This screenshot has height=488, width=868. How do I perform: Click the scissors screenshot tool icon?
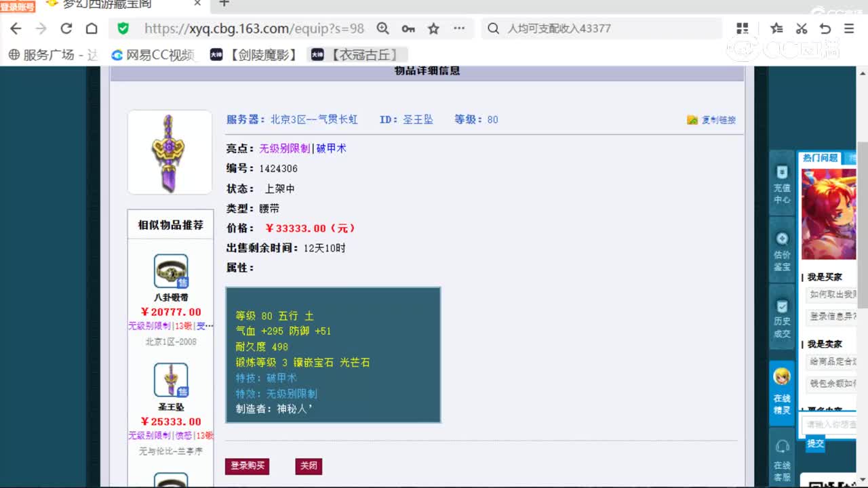801,28
